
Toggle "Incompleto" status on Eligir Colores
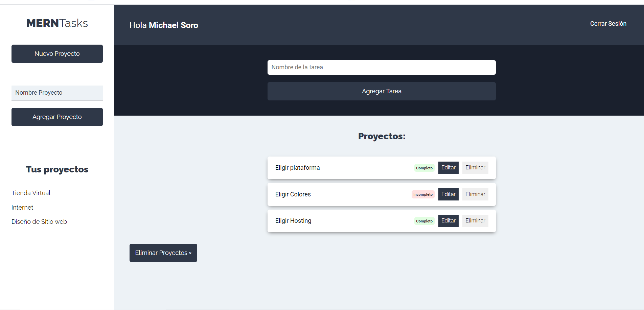coord(423,194)
